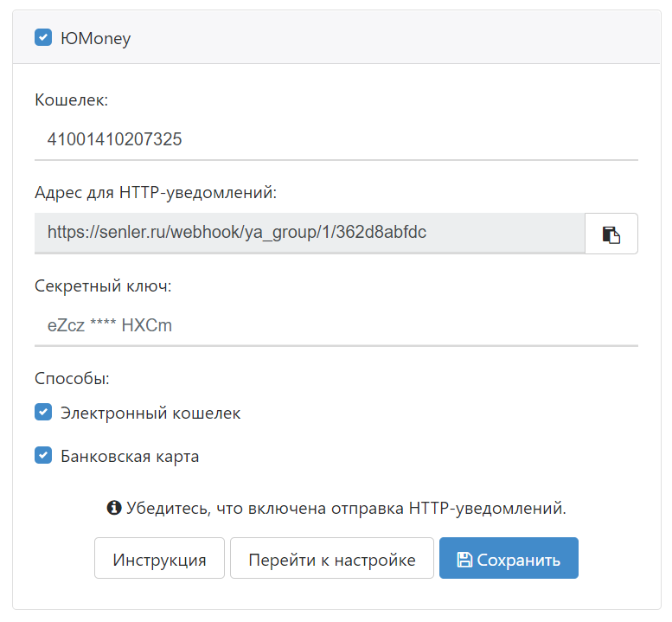This screenshot has height=622, width=672.
Task: Focus the Секретный ключ input field
Action: pyautogui.click(x=336, y=325)
